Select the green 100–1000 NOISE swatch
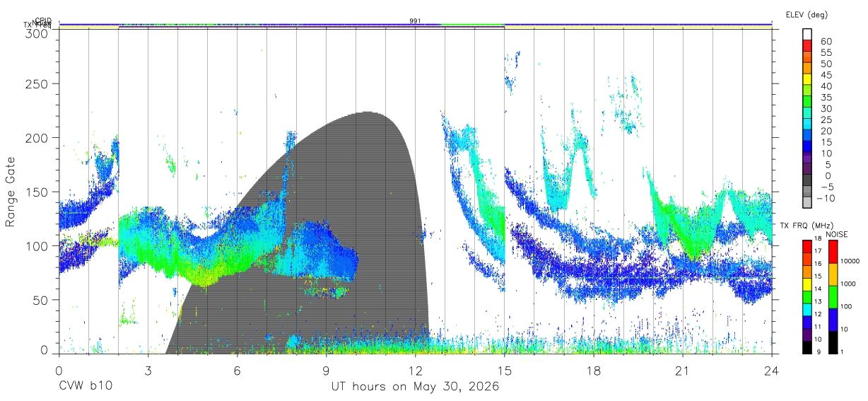Viewport: 868px width, 401px height. coord(833,297)
